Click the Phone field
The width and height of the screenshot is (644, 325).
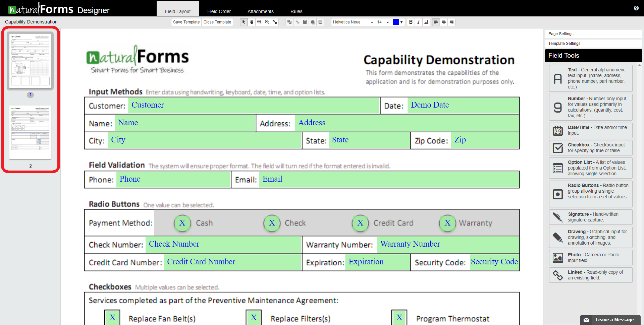(173, 180)
